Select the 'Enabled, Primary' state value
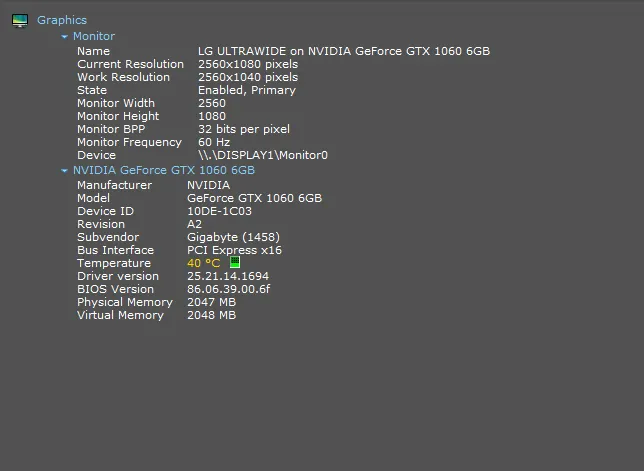Image resolution: width=644 pixels, height=471 pixels. [x=247, y=90]
